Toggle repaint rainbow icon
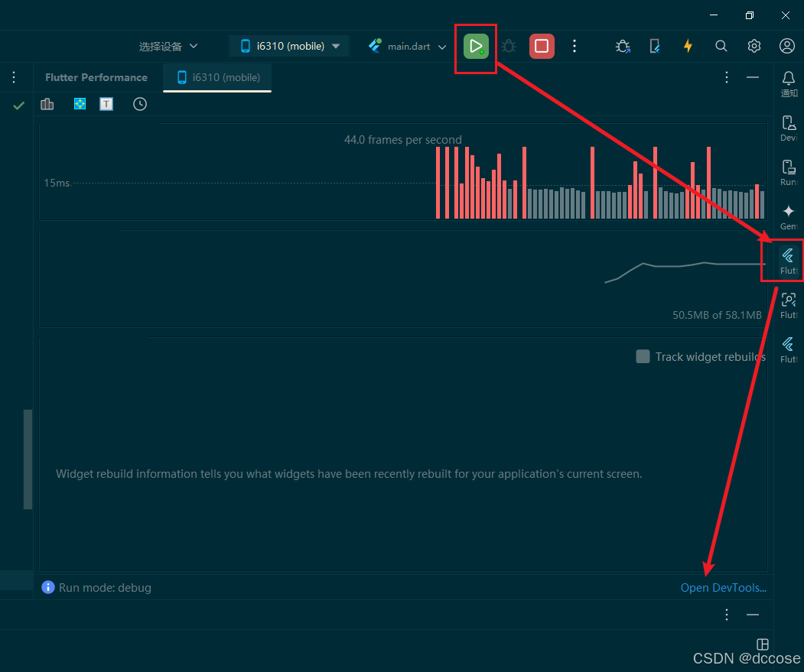 point(80,104)
